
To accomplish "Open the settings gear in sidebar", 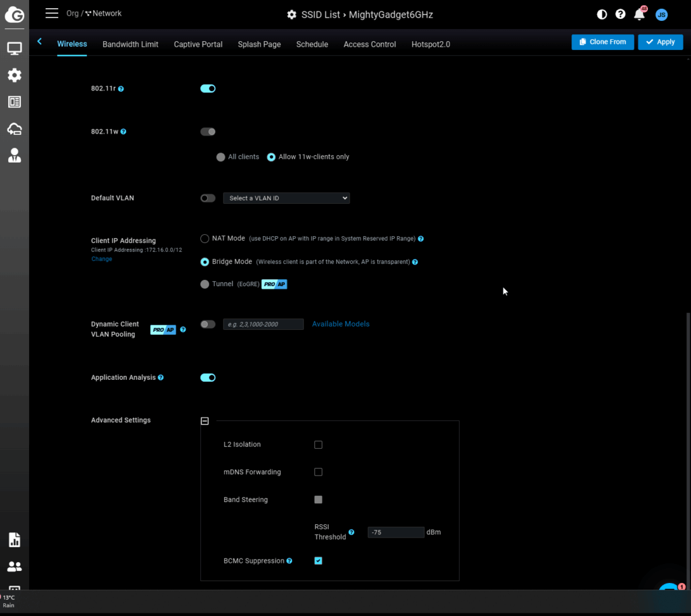I will tap(14, 75).
